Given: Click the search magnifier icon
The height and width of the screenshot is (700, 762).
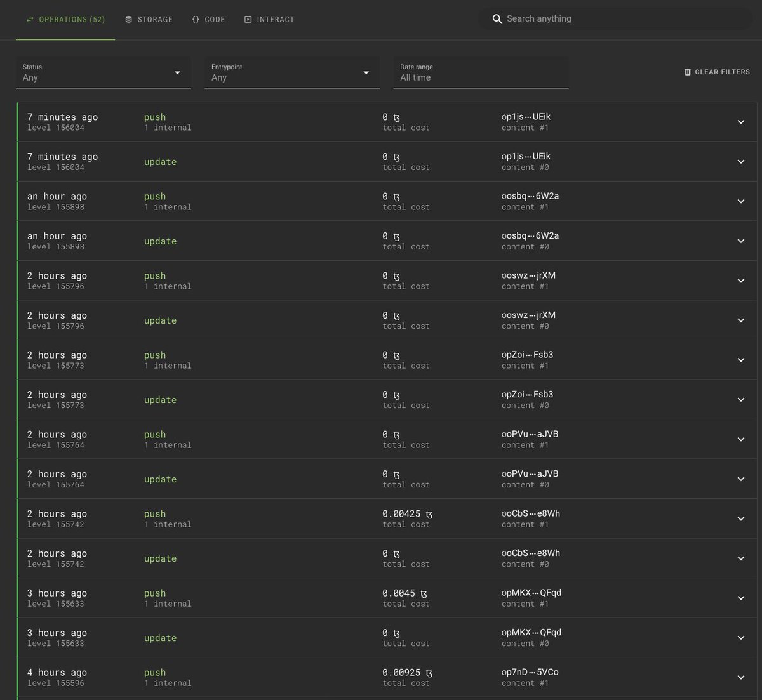Looking at the screenshot, I should pyautogui.click(x=497, y=19).
